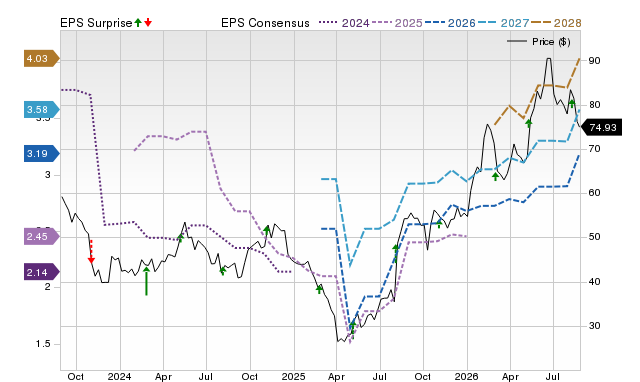Click the green surprise arrow at the May 2025 price low
The image size is (640, 382).
click(x=353, y=329)
